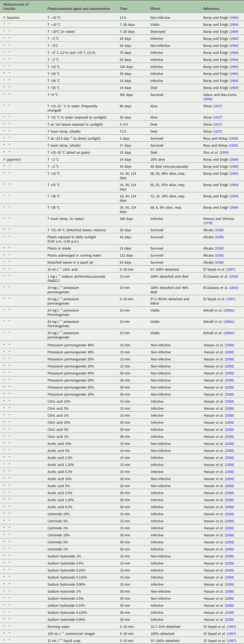Open the 1964 citation in the T −20 °C row
Screen dimensions: 244x644
click(234, 18)
